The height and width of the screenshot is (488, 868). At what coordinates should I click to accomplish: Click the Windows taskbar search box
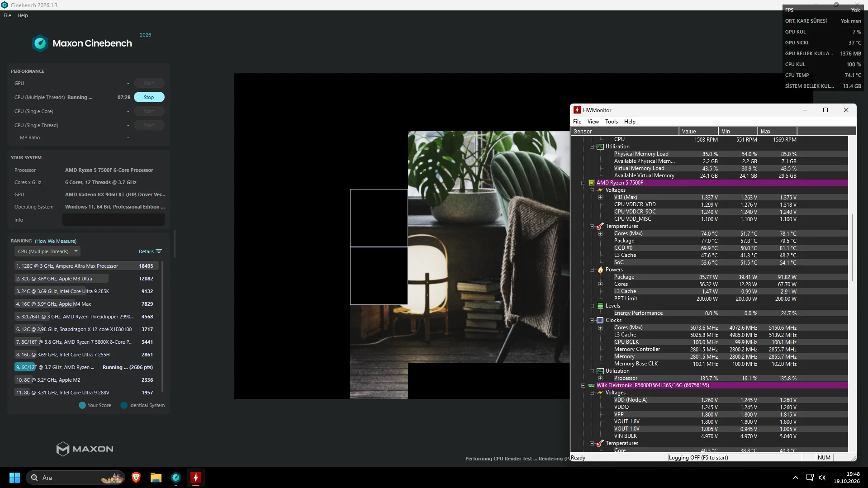pos(76,478)
